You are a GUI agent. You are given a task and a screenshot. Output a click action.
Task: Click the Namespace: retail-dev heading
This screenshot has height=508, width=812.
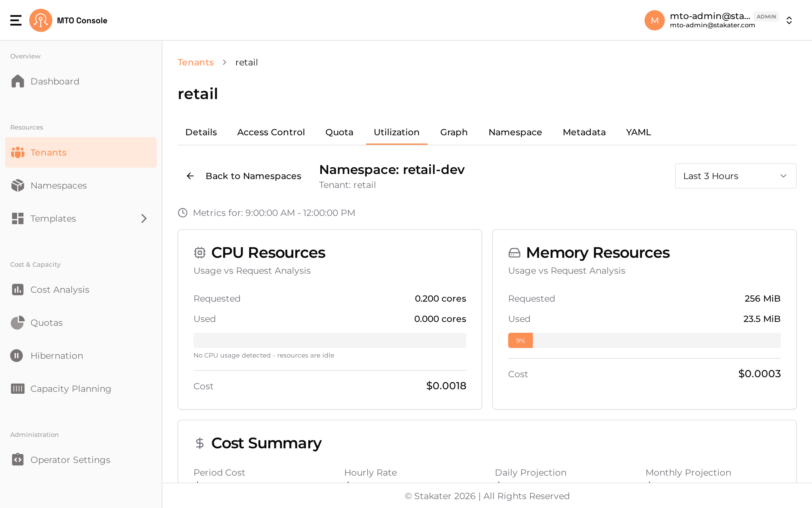point(392,170)
